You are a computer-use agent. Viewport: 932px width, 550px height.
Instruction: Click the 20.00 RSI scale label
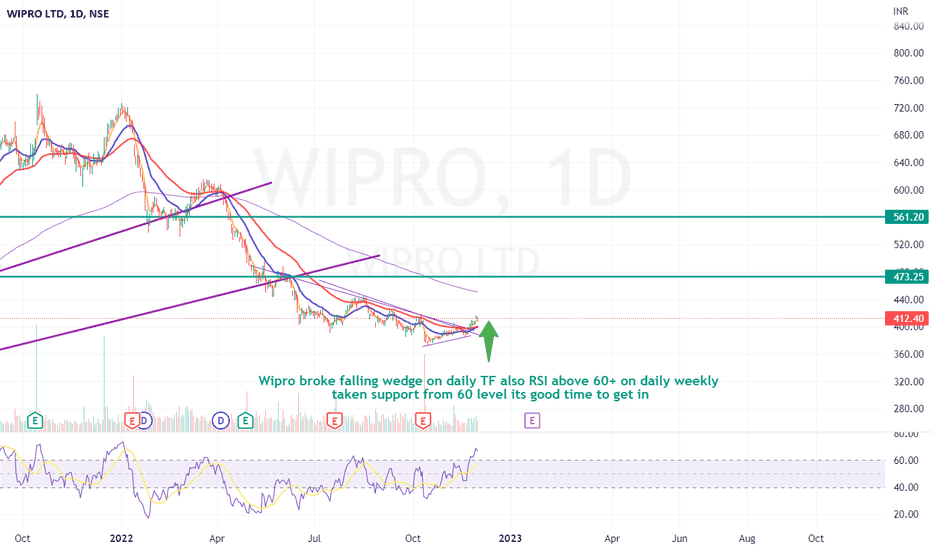click(x=906, y=514)
